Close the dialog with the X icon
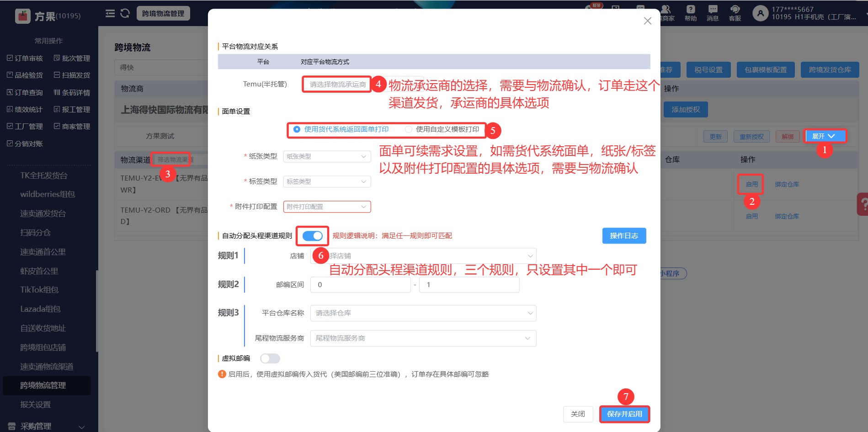 click(648, 21)
